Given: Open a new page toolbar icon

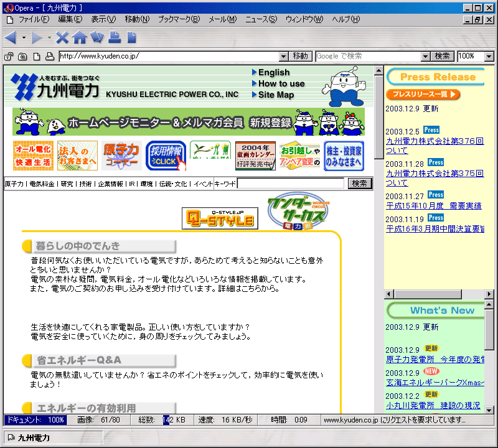Looking at the screenshot, I should point(131,37).
